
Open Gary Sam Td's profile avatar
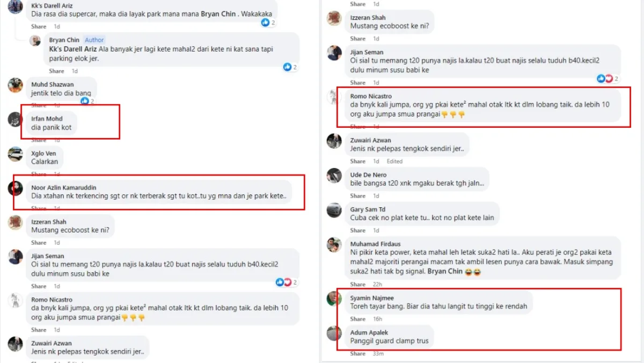(x=334, y=210)
